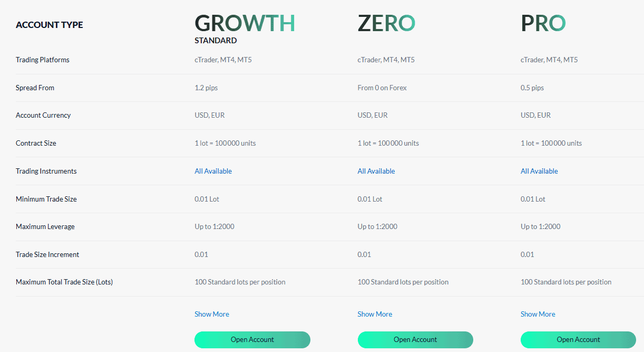The height and width of the screenshot is (352, 644).
Task: Select the Trading Platforms row label
Action: tap(42, 60)
